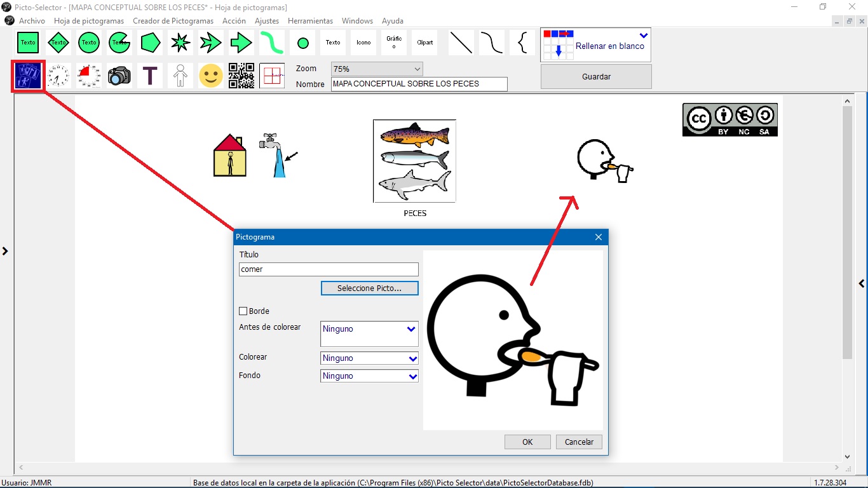Expand the Rellenar en blanco chevron
Viewport: 868px width, 488px height.
(x=643, y=36)
